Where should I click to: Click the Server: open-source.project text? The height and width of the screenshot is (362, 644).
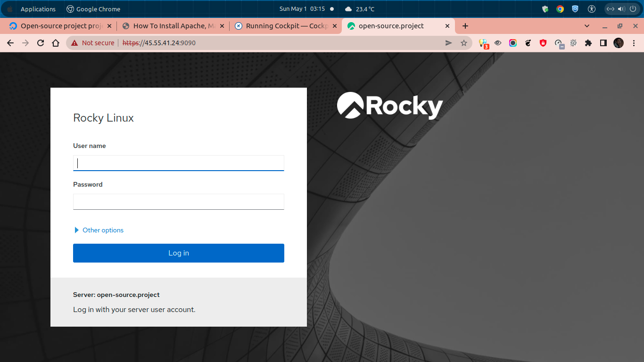[x=116, y=295]
